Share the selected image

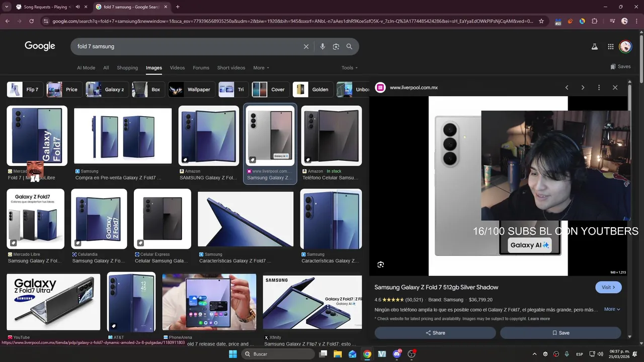coord(435,333)
